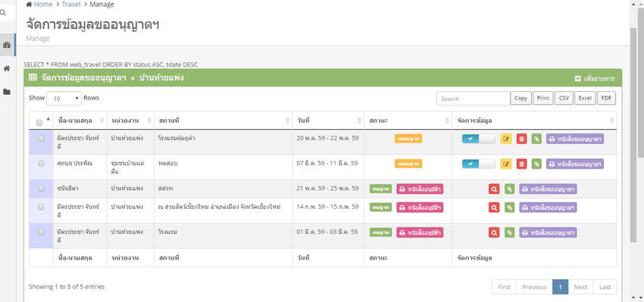Click the green approved badge in the ชนันธิดา row
644x302 pixels.
[x=381, y=189]
